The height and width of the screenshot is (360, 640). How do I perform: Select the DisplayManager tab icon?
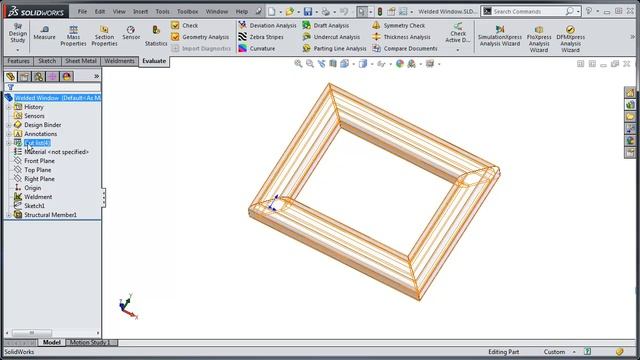(x=67, y=76)
